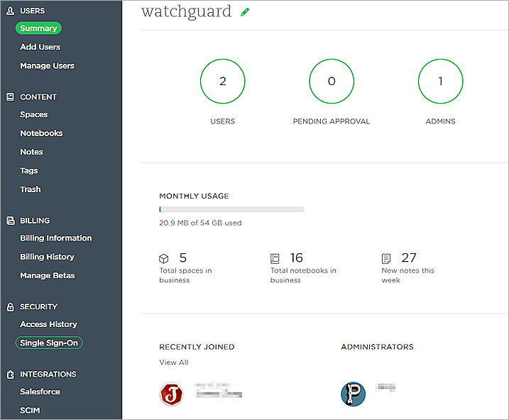Click the ADMINISTRATORS heading

tap(377, 347)
